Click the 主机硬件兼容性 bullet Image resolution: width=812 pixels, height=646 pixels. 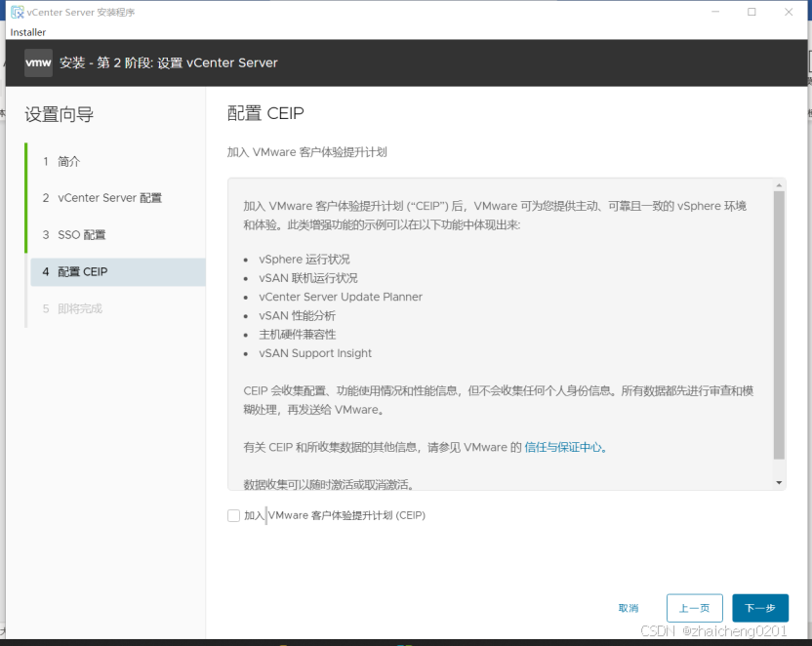298,335
